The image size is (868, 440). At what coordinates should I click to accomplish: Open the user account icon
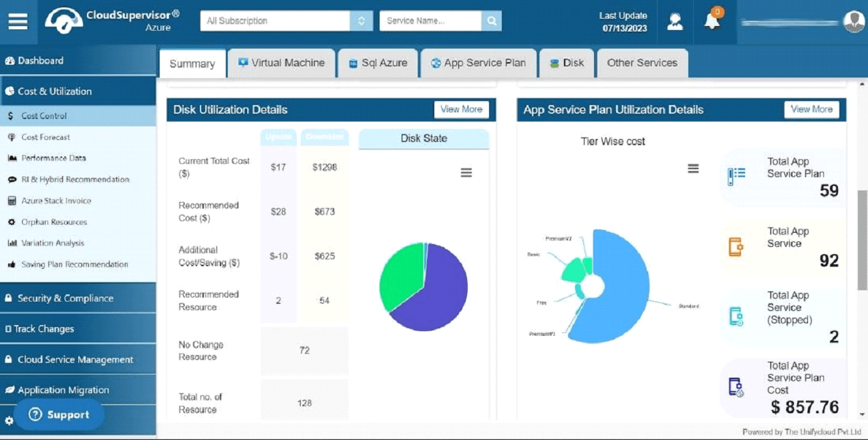675,21
